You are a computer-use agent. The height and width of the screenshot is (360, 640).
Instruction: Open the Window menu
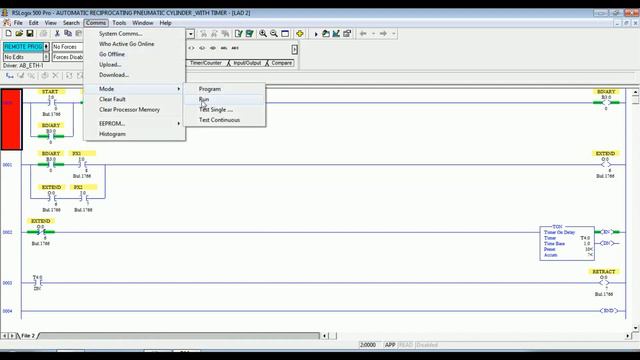143,23
